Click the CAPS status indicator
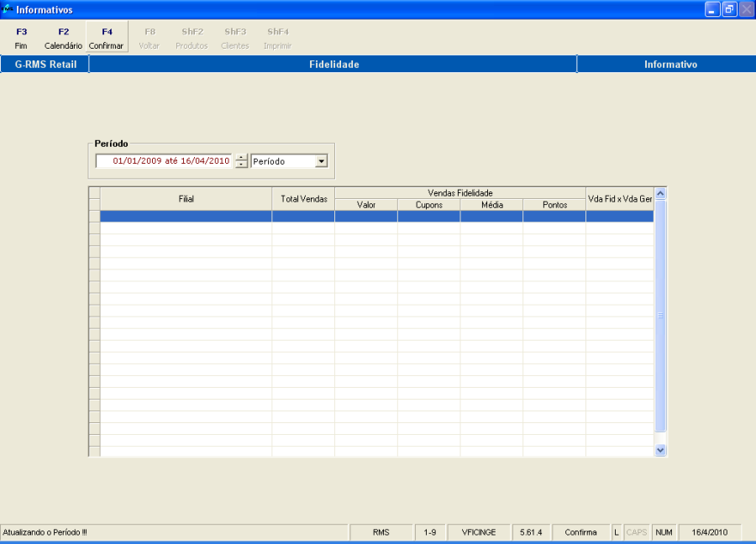Image resolution: width=756 pixels, height=544 pixels. (x=637, y=532)
